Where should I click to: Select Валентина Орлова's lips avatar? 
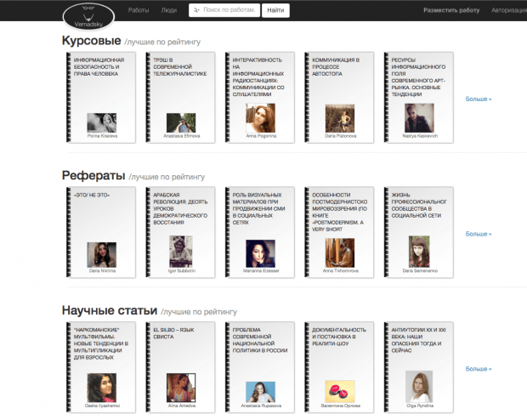[338, 389]
